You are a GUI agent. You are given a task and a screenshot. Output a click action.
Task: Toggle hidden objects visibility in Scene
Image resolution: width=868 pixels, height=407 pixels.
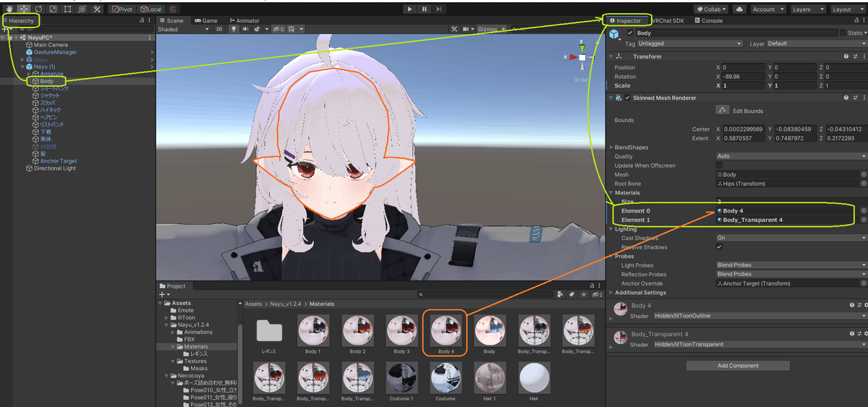coord(278,30)
